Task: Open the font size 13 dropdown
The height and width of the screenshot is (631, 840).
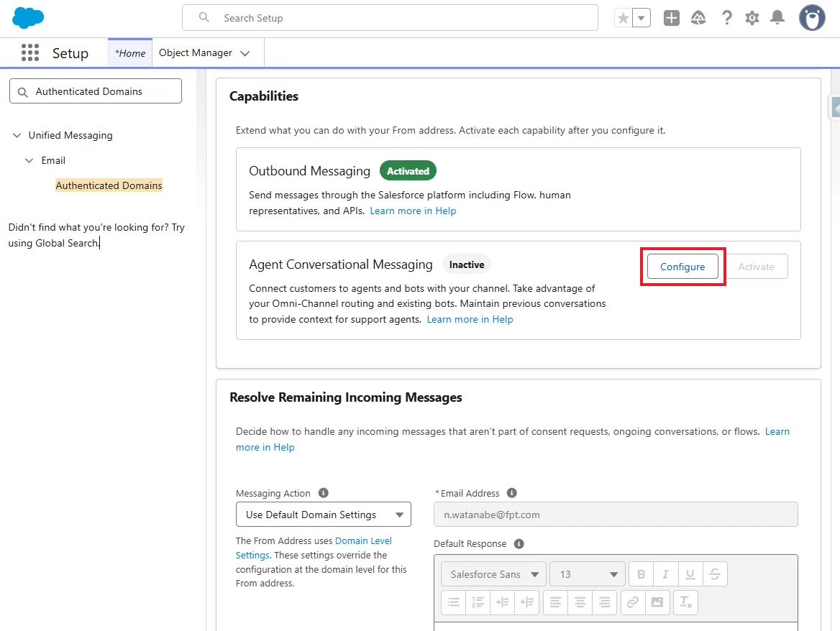Action: 588,574
